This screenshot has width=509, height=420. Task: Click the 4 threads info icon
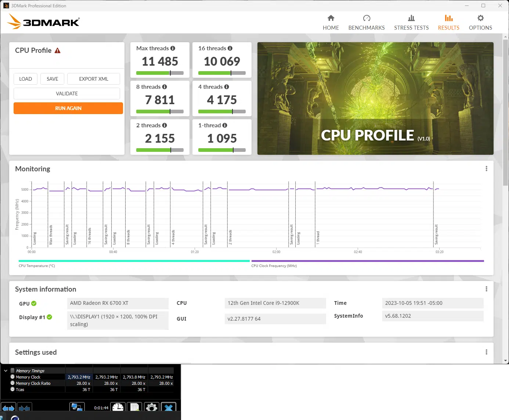pos(227,87)
